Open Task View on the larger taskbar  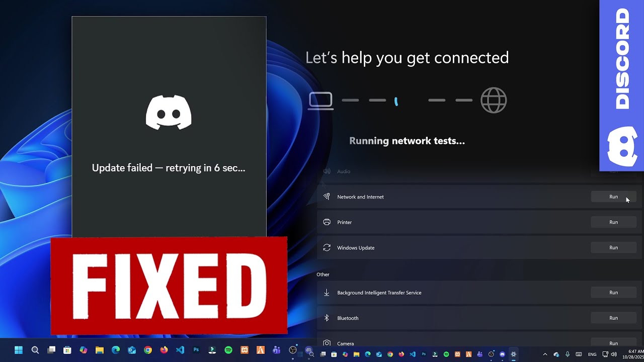tap(51, 350)
